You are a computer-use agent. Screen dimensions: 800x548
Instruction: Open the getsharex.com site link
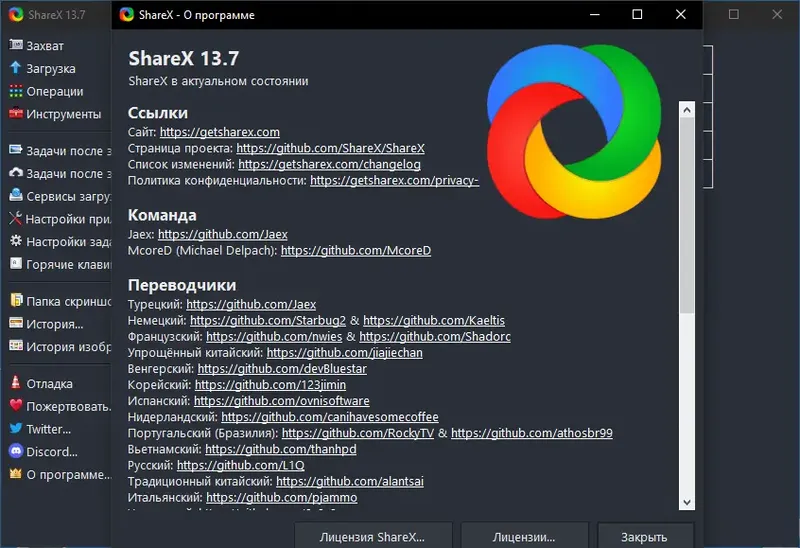pyautogui.click(x=219, y=132)
